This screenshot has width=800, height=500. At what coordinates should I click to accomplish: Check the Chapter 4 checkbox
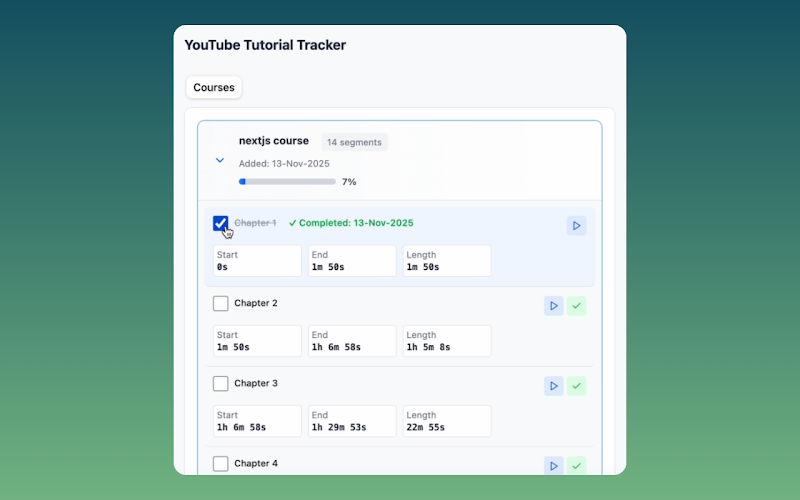click(220, 463)
